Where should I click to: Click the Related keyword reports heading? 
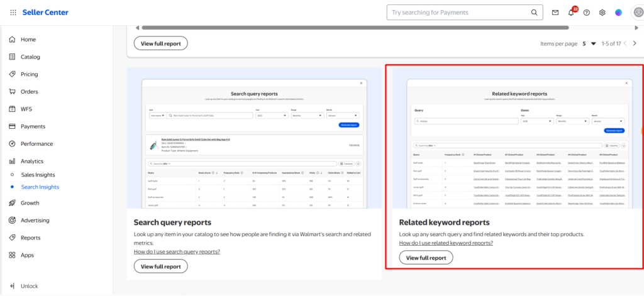(x=445, y=222)
